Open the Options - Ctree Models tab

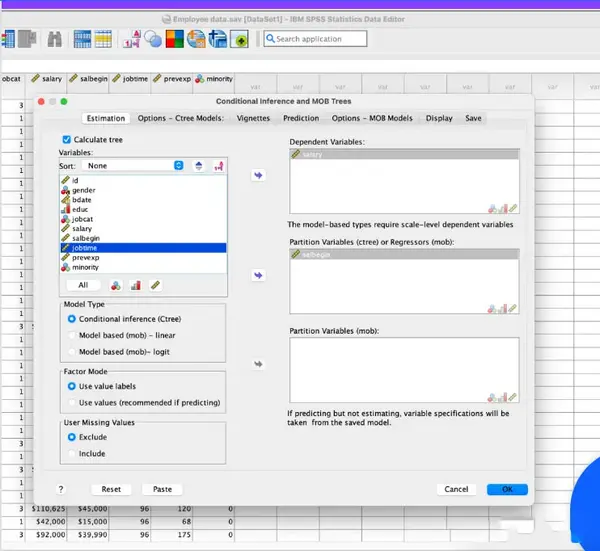(181, 118)
